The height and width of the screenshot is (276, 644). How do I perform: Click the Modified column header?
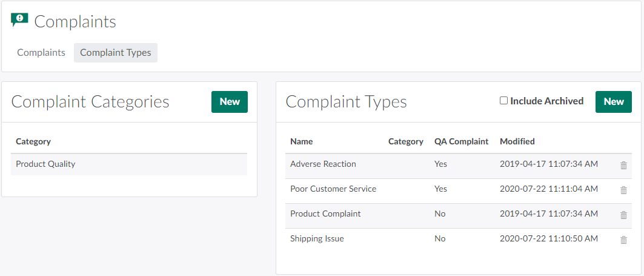click(517, 141)
